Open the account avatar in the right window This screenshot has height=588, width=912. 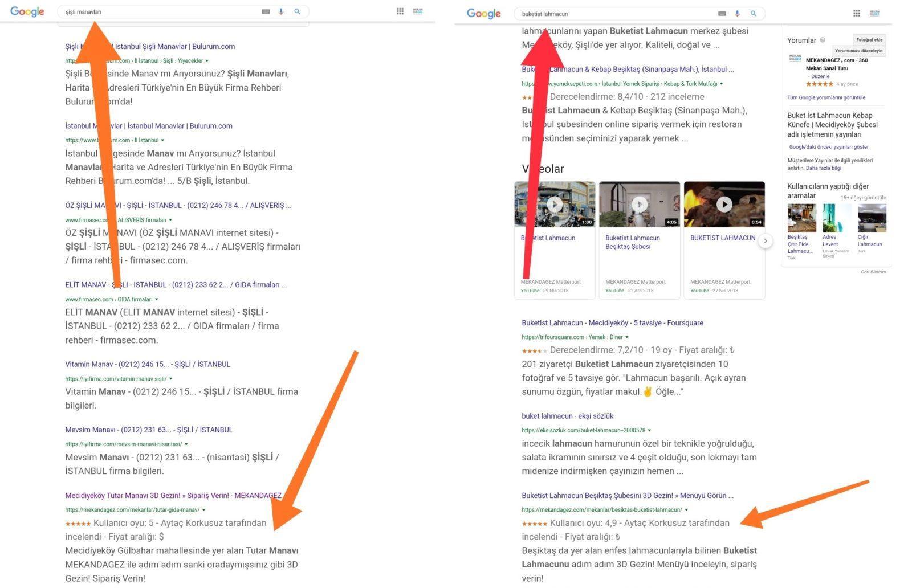874,13
